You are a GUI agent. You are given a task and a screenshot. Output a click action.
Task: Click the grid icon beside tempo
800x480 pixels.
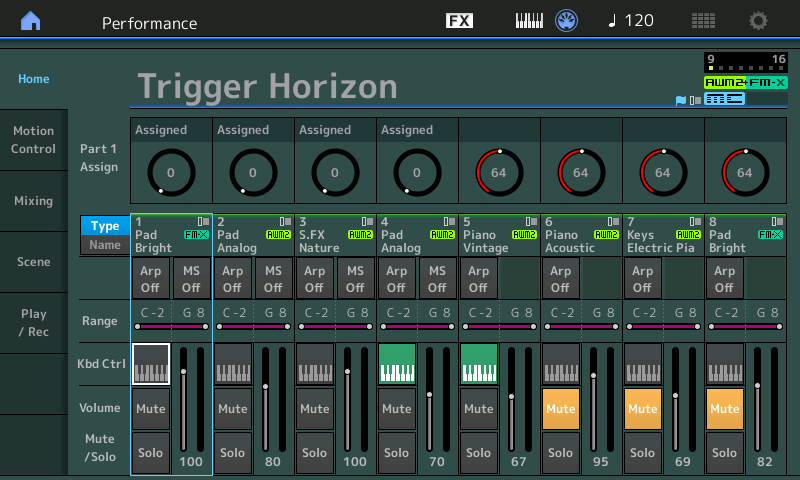click(x=703, y=21)
